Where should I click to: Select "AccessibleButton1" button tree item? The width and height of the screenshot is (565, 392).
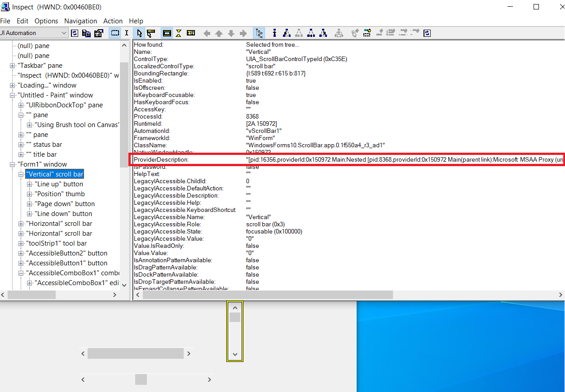point(67,263)
